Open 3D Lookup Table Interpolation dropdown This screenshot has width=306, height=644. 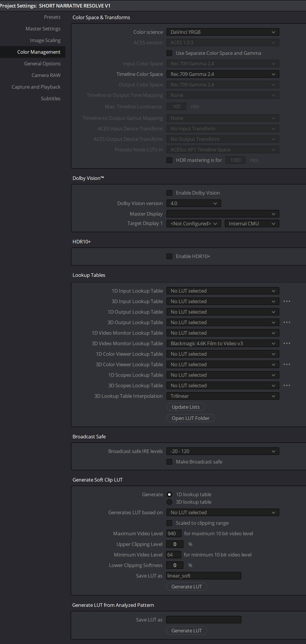(223, 396)
